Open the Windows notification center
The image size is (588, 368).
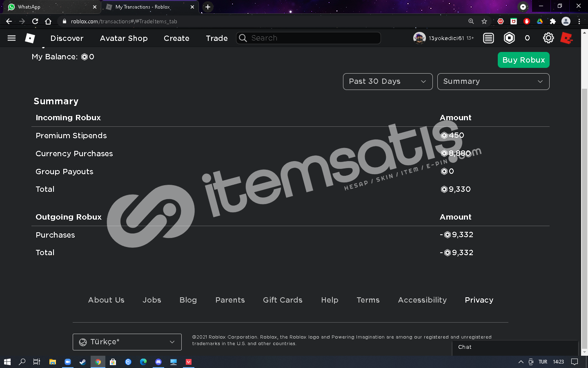pos(575,362)
